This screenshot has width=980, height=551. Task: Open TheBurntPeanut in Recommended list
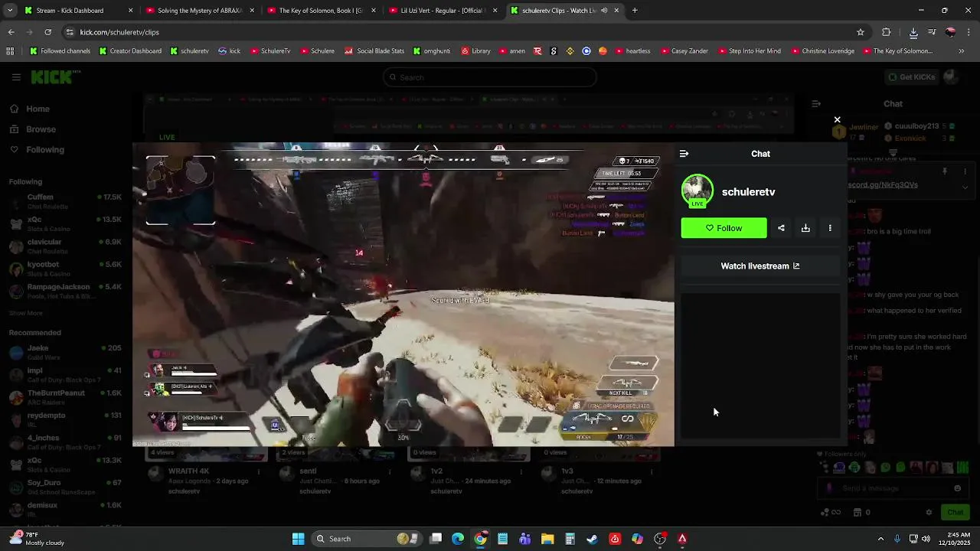coord(65,398)
